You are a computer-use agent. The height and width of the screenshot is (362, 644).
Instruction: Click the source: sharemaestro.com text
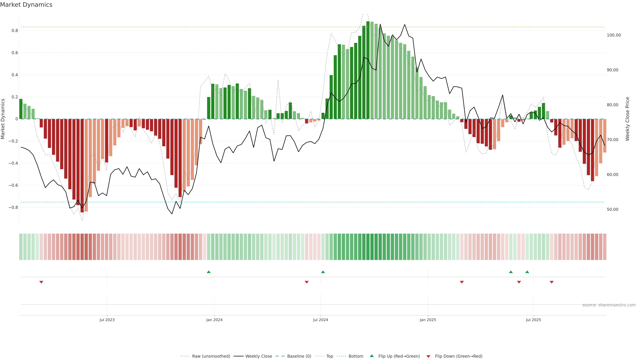[609, 305]
